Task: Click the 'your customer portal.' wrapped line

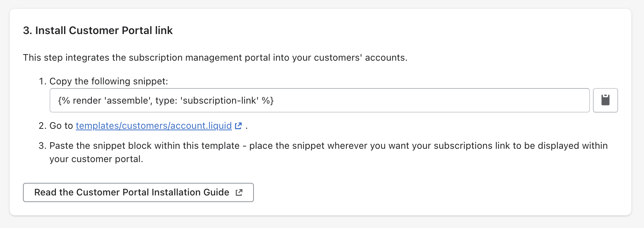Action: tap(96, 159)
